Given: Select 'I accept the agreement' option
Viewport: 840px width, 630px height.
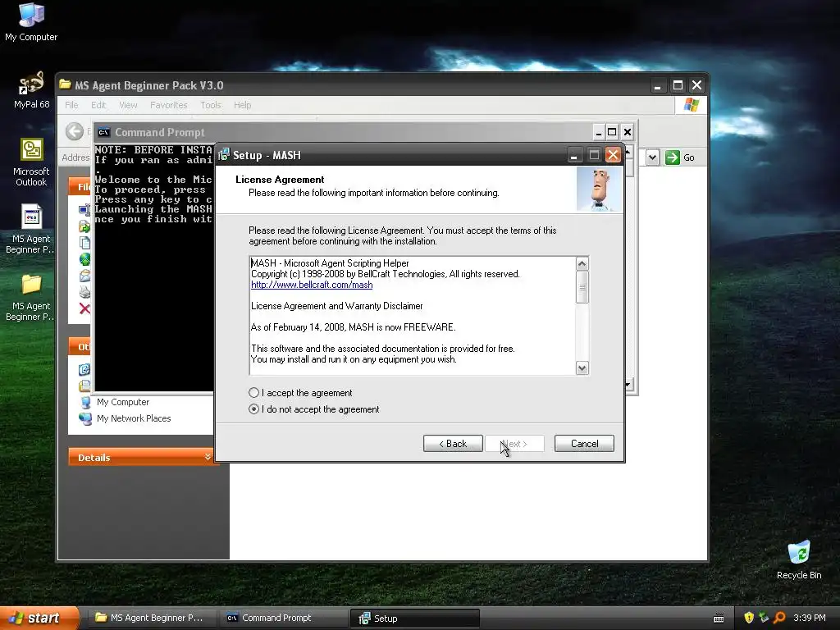Looking at the screenshot, I should tap(300, 393).
